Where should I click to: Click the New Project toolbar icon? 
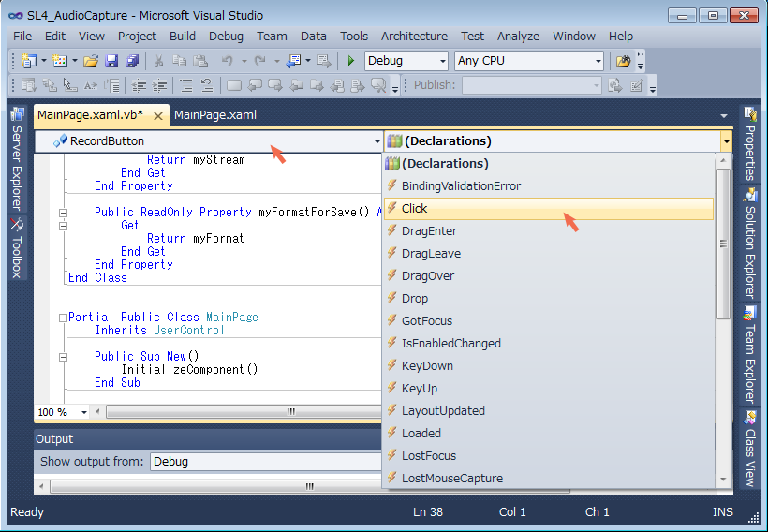[x=28, y=61]
